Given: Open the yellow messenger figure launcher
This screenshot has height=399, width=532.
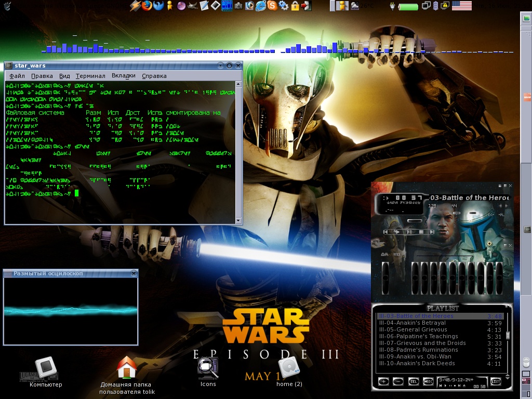Looking at the screenshot, I should pos(169,5).
